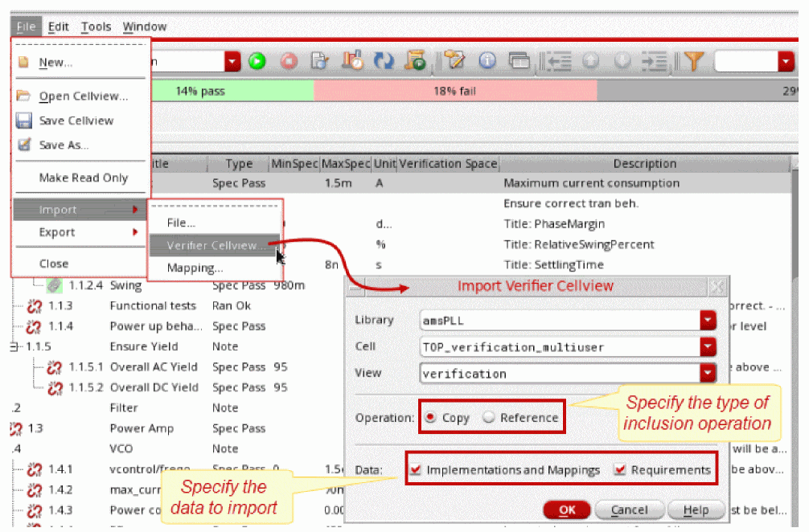The height and width of the screenshot is (532, 809).
Task: Click the outdent left arrow icon
Action: tap(558, 61)
